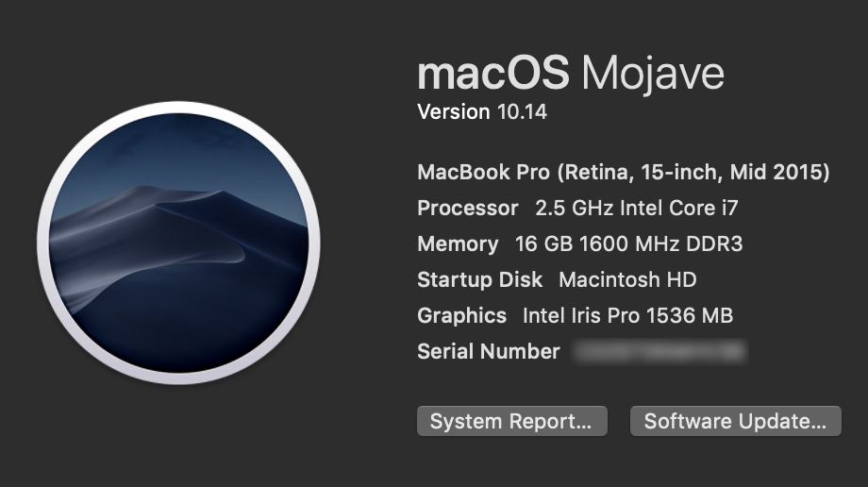Select the 'macOS Mojave' title text
The width and height of the screenshot is (868, 487).
[571, 73]
